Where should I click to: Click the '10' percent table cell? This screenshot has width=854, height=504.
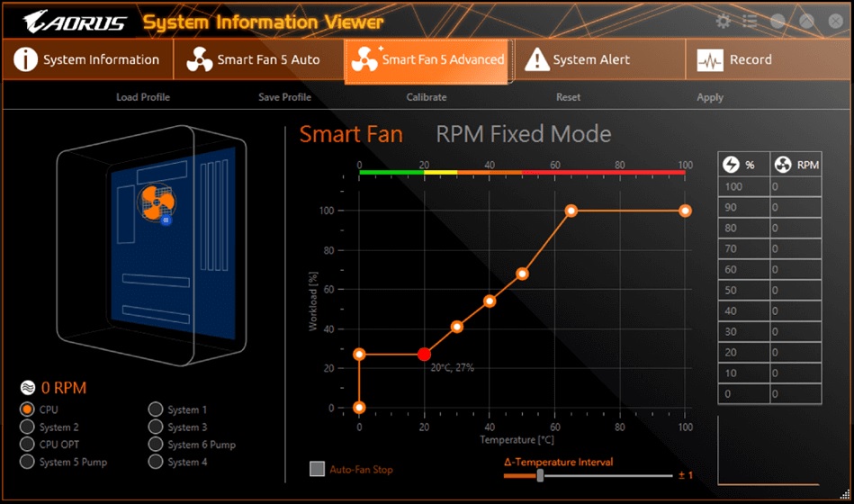(x=744, y=373)
